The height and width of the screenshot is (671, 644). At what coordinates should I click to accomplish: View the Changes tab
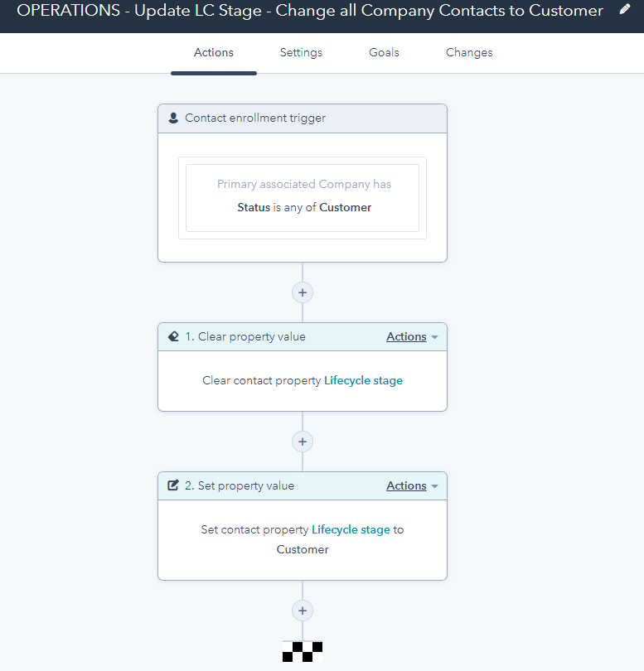(x=469, y=52)
